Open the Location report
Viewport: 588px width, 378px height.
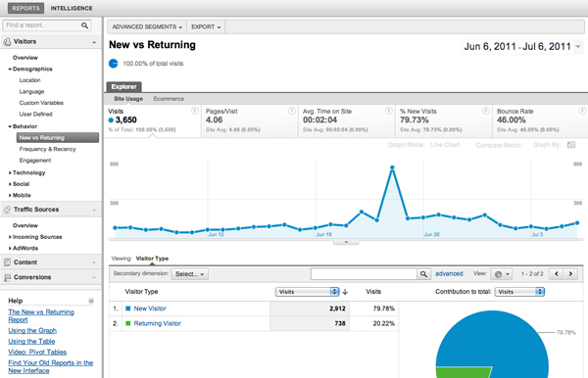(30, 80)
